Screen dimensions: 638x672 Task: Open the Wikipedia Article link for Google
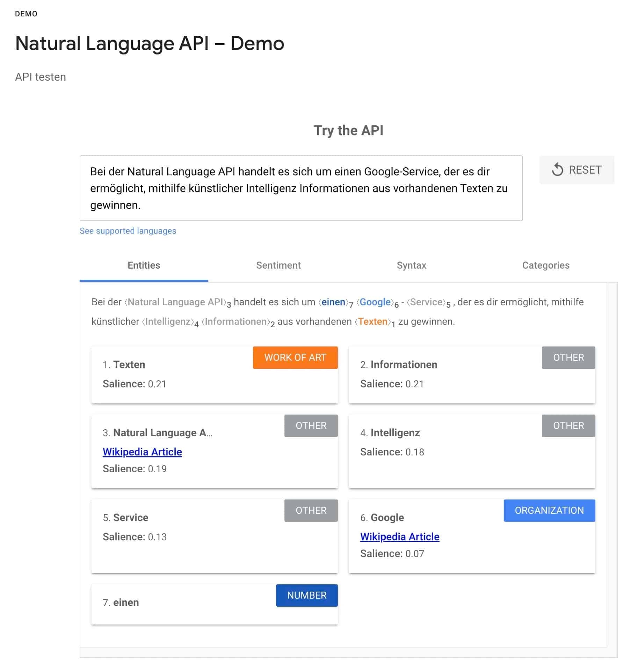click(399, 537)
